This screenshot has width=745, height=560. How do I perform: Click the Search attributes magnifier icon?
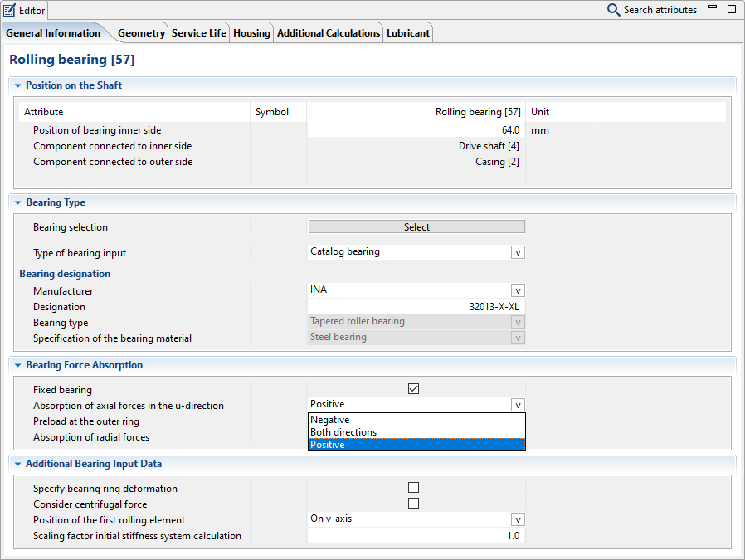[x=614, y=10]
